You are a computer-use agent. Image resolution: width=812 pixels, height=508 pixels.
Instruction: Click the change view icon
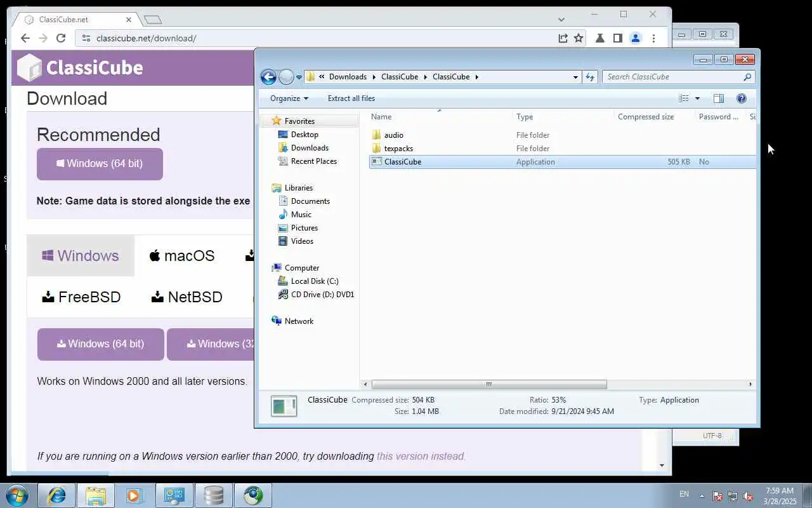click(684, 98)
